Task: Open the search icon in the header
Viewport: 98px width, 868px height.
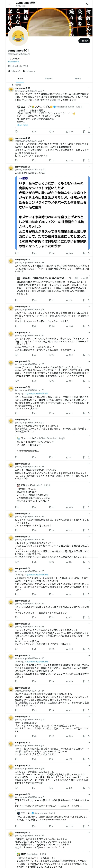Action: click(x=88, y=4)
